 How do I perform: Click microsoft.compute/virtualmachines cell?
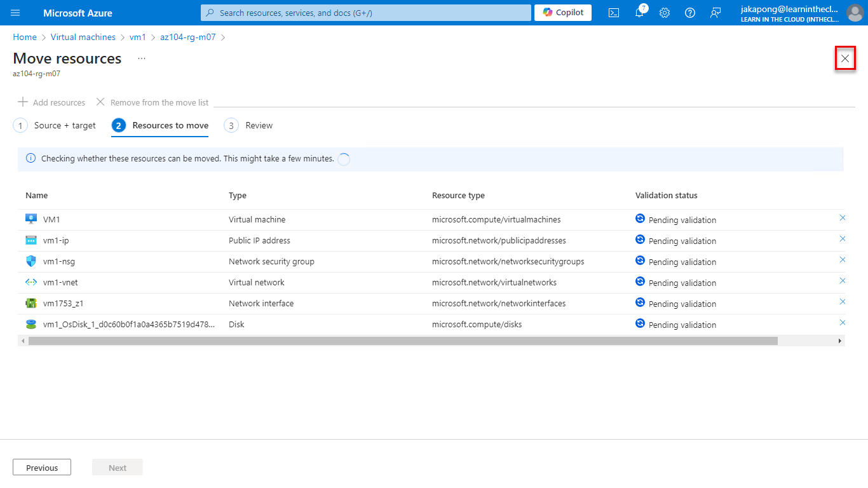click(496, 220)
